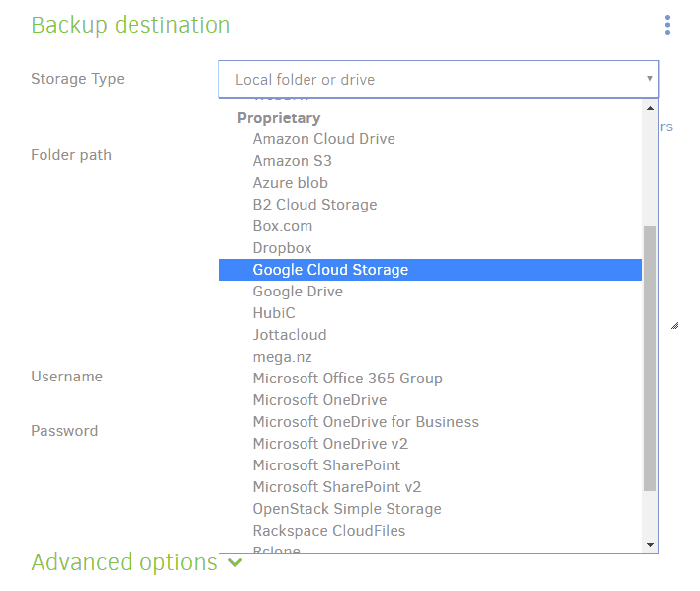
Task: Pick Jottacloud storage option
Action: click(289, 335)
